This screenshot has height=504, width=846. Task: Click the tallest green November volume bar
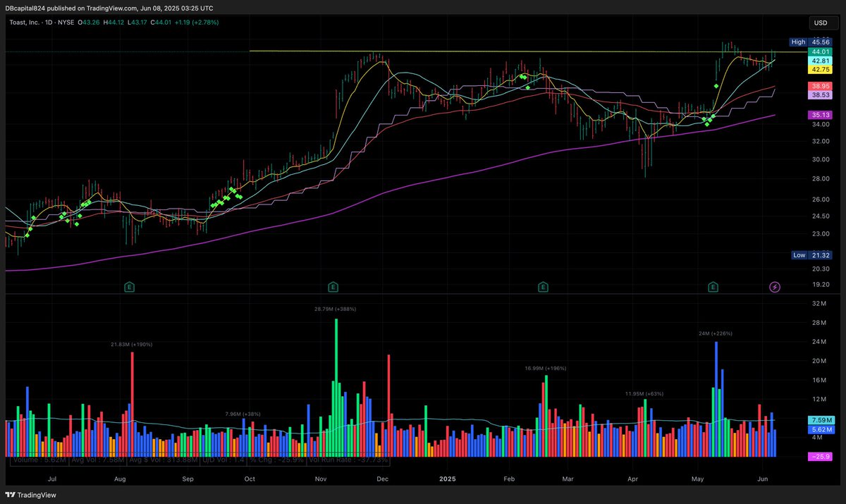click(x=336, y=389)
